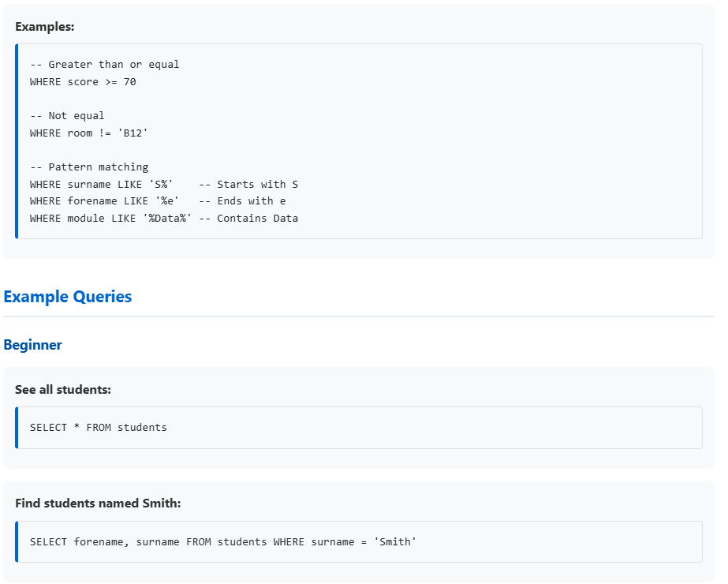The height and width of the screenshot is (584, 728).
Task: Select the Beginner subheading
Action: click(33, 345)
